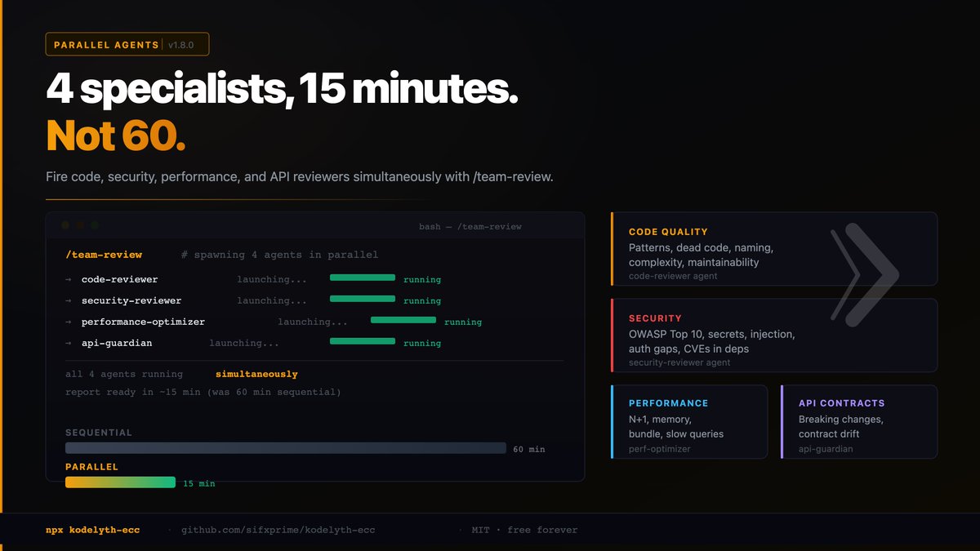Click 'running' status next to code-reviewer
This screenshot has width=980, height=551.
(x=422, y=279)
